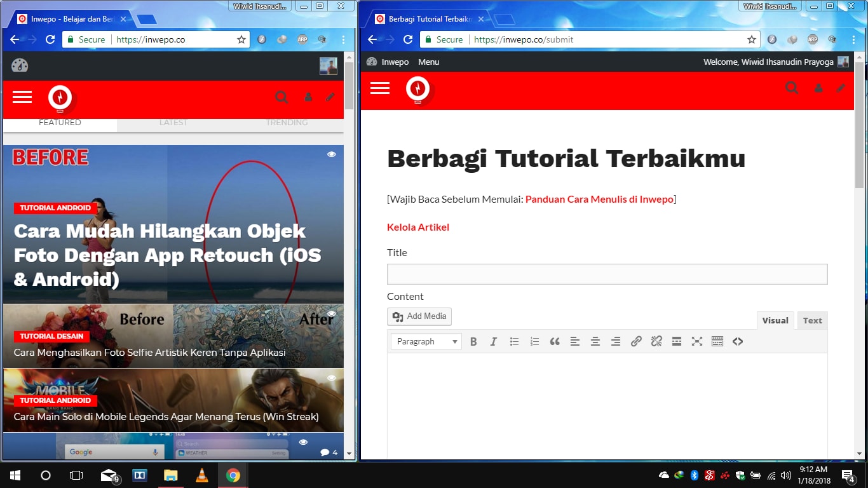Click the source code brackets icon
The width and height of the screenshot is (868, 488).
pos(738,342)
